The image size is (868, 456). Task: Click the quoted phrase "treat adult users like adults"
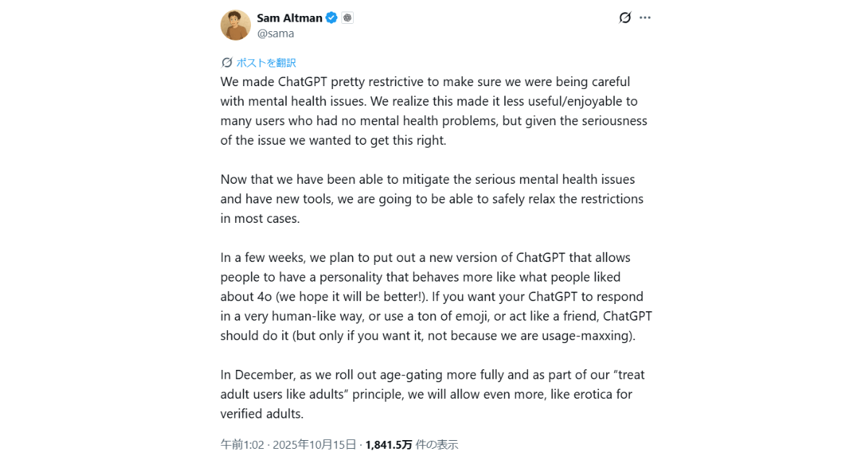tap(433, 384)
